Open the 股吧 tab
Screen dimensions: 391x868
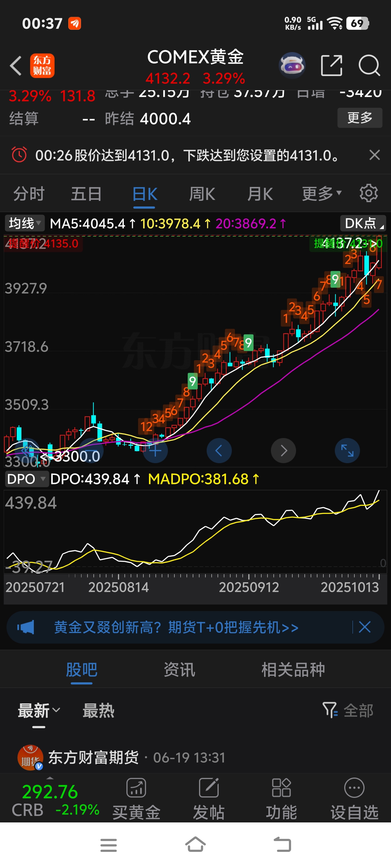click(x=81, y=669)
